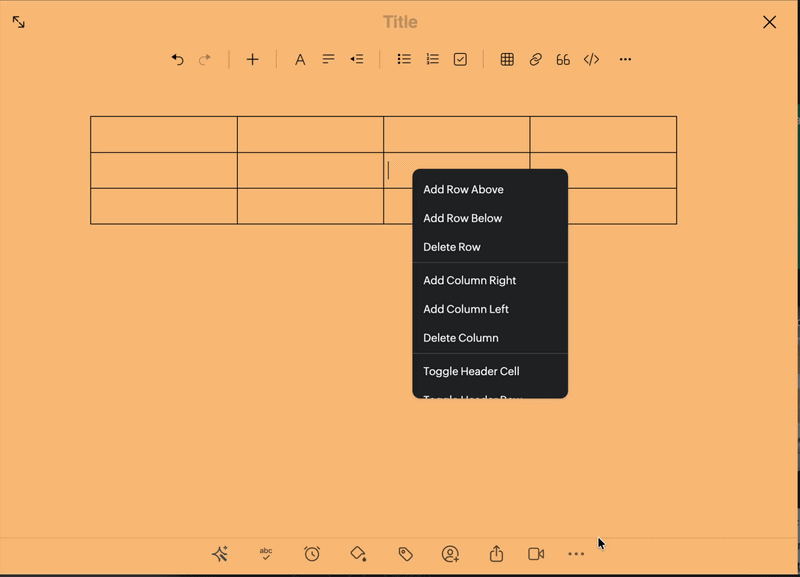
Task: Insert a bulleted list
Action: tap(404, 60)
